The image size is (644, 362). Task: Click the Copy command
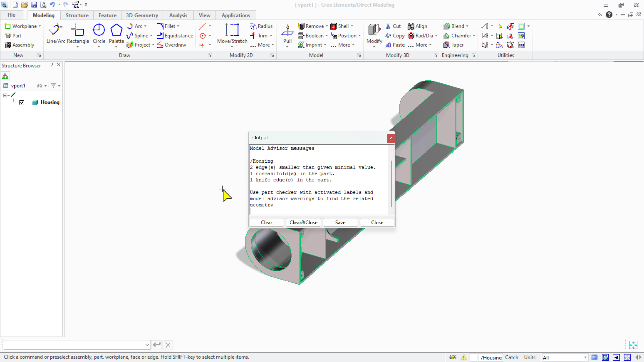pos(395,36)
